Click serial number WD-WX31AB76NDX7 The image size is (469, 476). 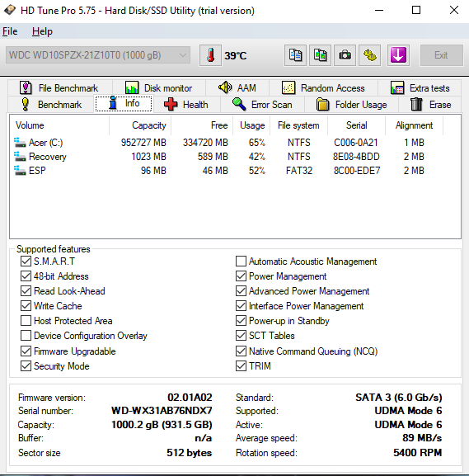162,411
